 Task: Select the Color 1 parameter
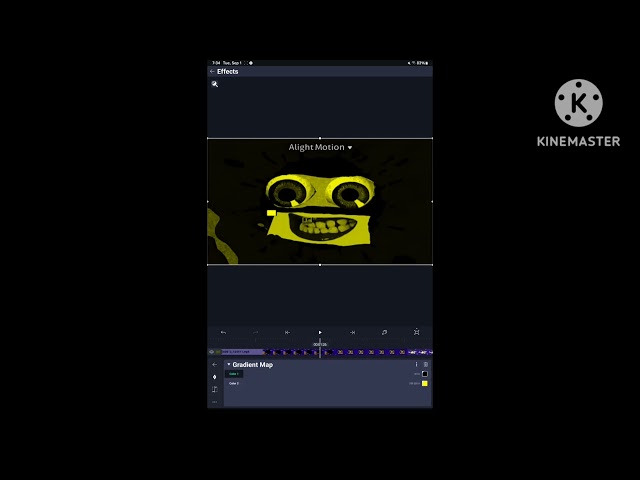click(x=234, y=374)
